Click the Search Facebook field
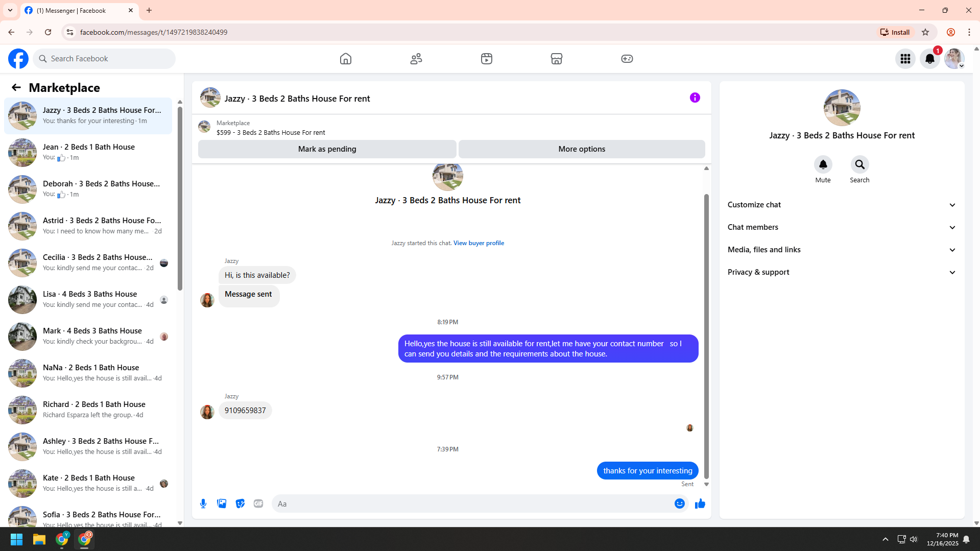This screenshot has height=551, width=980. coord(105,59)
